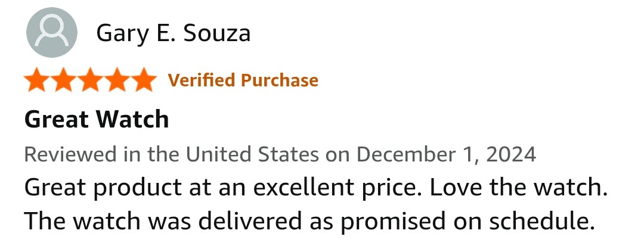
Task: Click the first line of review body
Action: [316, 188]
